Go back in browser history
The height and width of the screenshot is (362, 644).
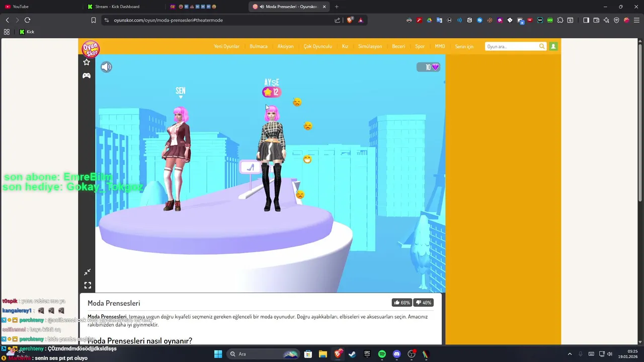[7, 20]
